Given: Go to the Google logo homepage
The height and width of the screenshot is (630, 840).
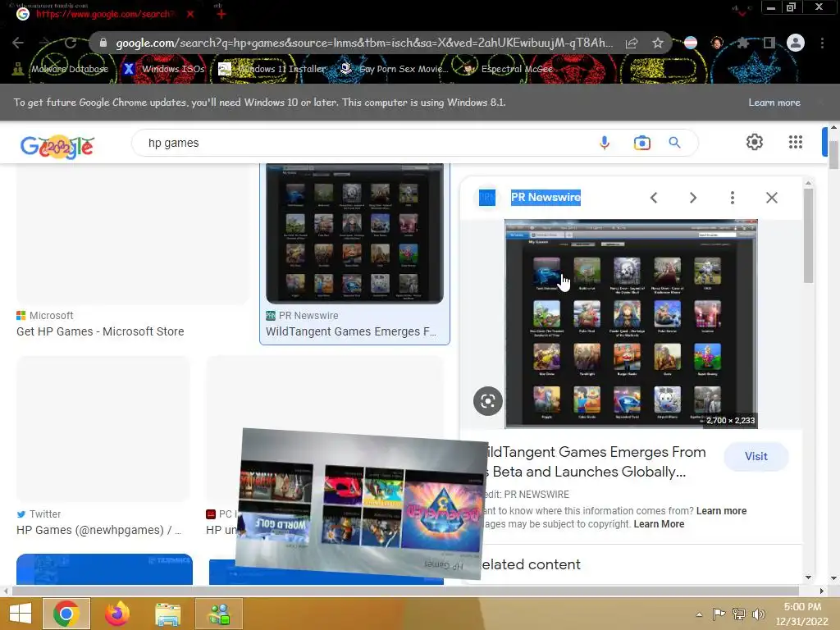Looking at the screenshot, I should (57, 146).
